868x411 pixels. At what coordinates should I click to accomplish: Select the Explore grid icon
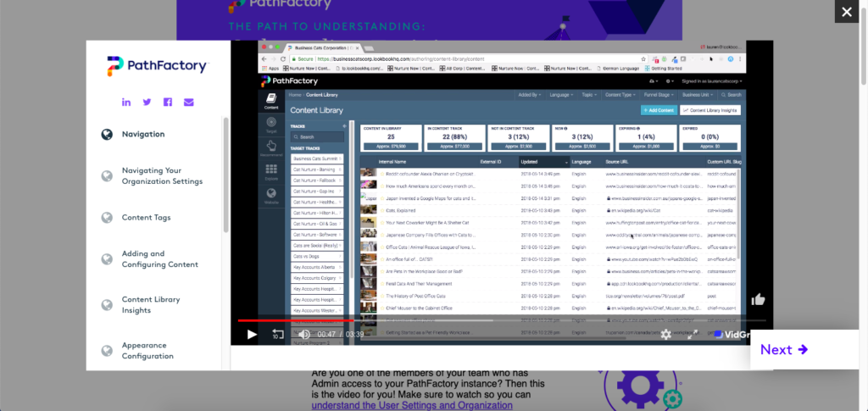pos(271,173)
